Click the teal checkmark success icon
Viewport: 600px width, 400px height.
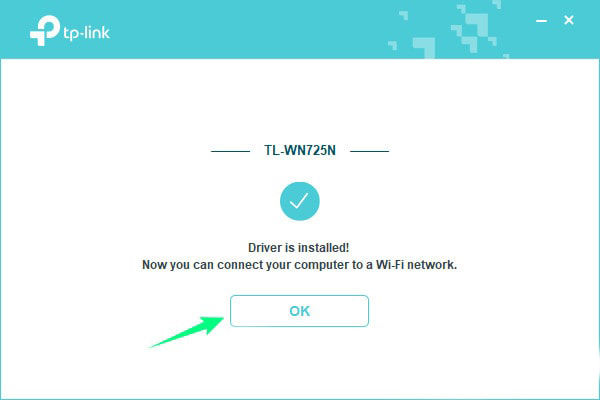click(x=300, y=201)
